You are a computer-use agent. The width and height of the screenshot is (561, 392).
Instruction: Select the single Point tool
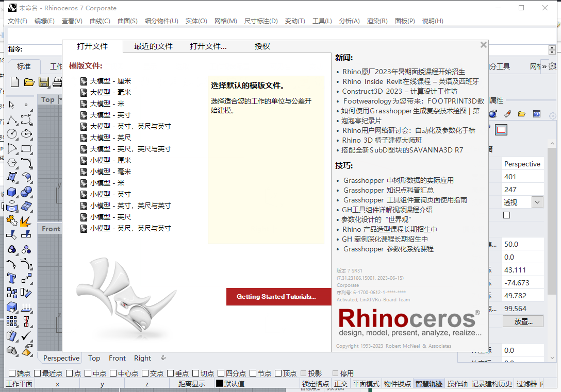[26, 105]
